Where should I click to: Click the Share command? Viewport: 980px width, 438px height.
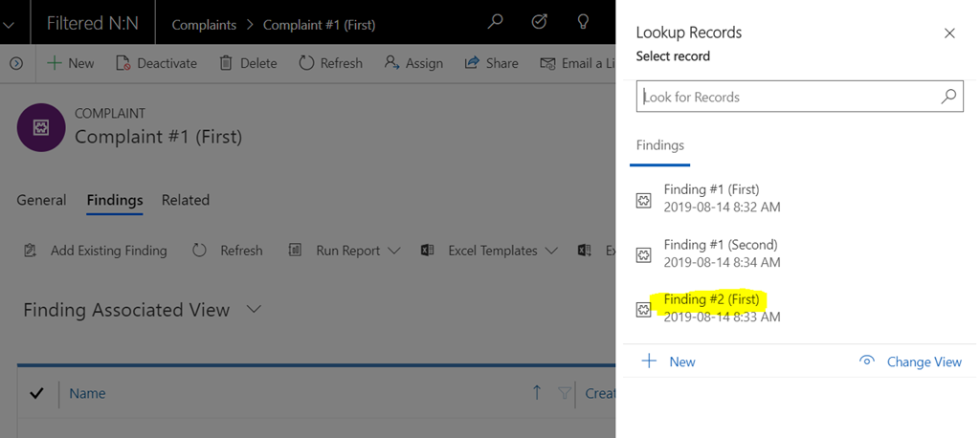point(491,63)
